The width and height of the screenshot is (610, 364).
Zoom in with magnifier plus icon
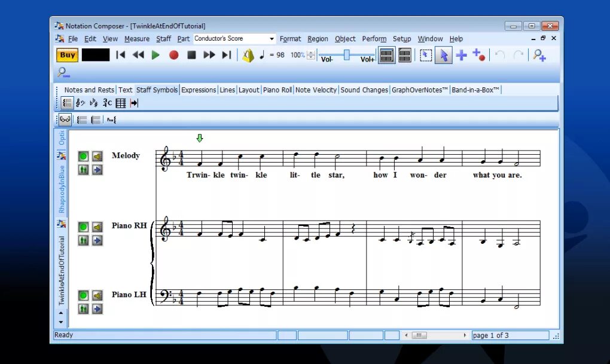(x=539, y=55)
